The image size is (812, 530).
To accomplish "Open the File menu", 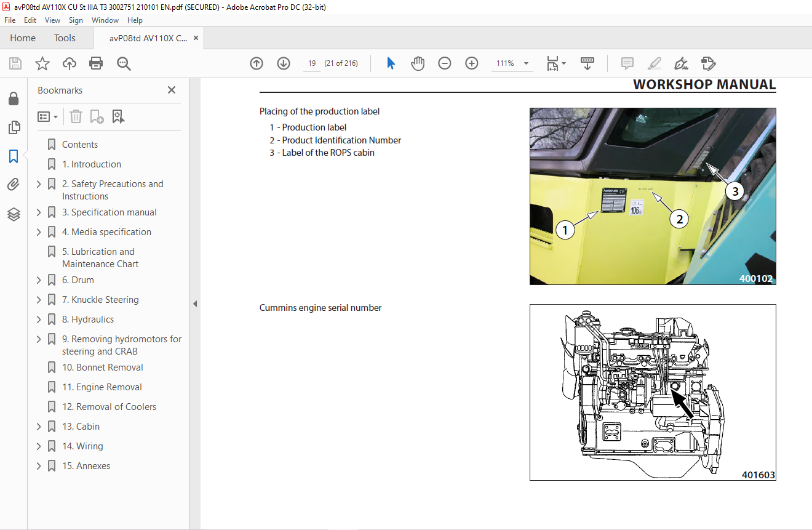I will (10, 20).
